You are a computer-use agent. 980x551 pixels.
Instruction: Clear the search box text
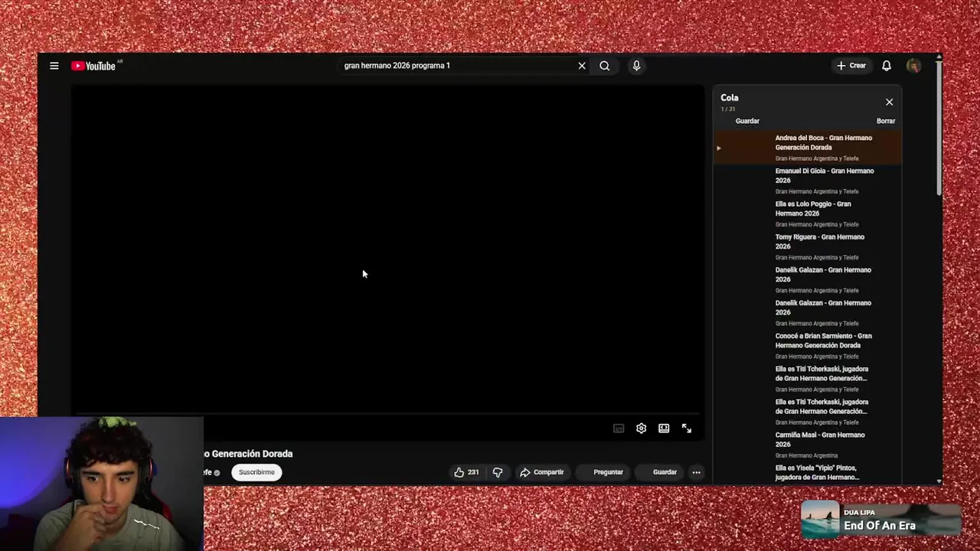click(x=582, y=66)
